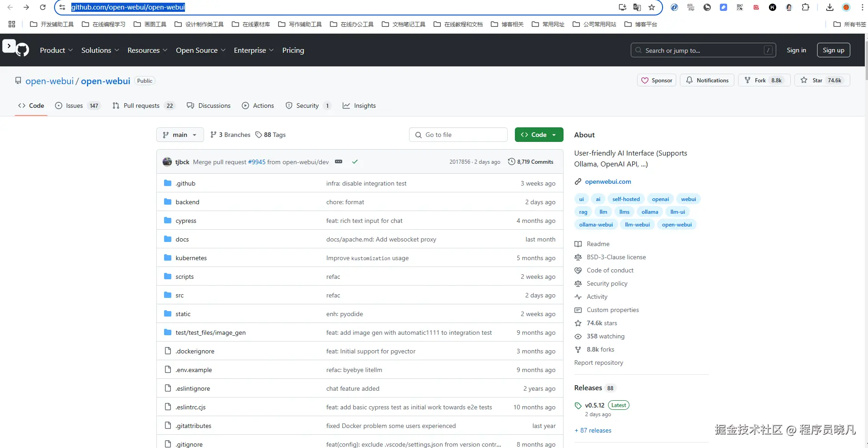The image size is (868, 448).
Task: Open the sidebar expand arrow icon
Action: pyautogui.click(x=9, y=46)
